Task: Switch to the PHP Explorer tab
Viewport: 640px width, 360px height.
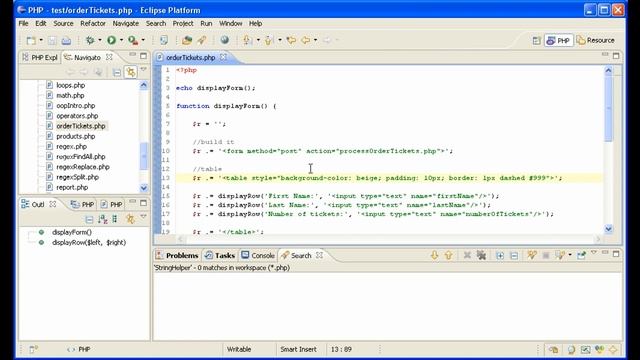Action: click(40, 58)
